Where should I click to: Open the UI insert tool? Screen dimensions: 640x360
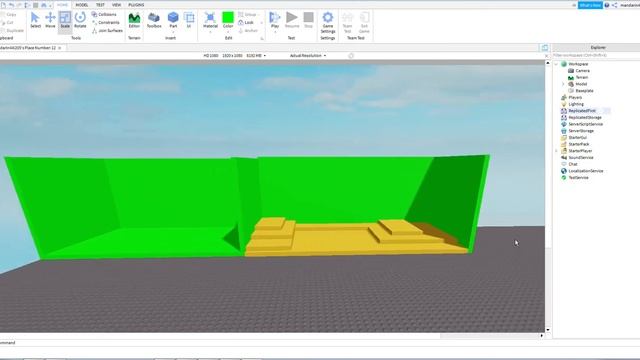pos(189,20)
